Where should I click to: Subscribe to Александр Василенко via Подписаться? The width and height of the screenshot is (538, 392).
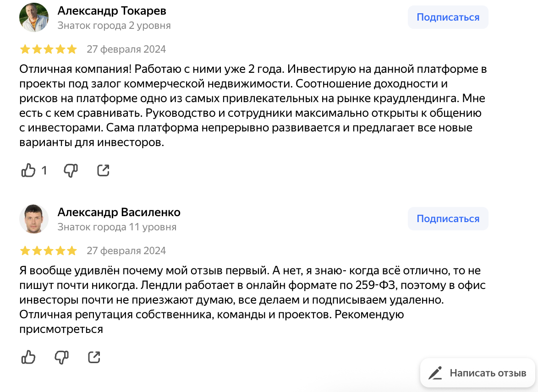(x=448, y=219)
